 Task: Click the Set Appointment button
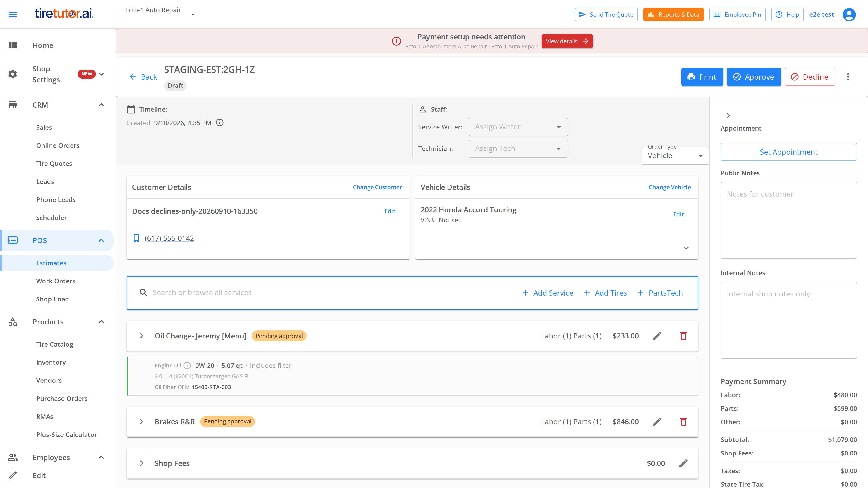click(x=788, y=152)
